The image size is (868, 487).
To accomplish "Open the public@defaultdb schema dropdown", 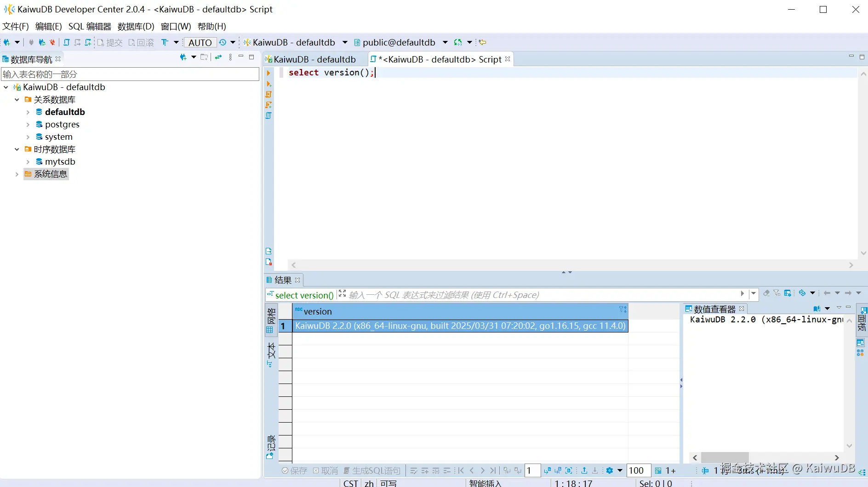I will pyautogui.click(x=445, y=42).
